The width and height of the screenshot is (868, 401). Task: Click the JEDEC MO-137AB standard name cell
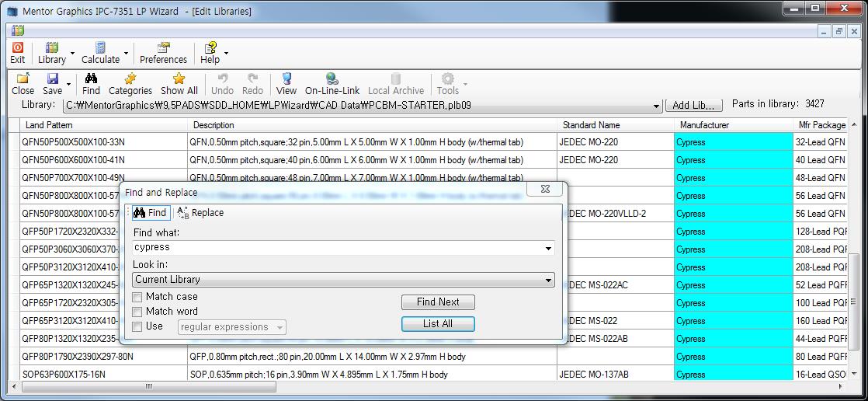coord(616,375)
